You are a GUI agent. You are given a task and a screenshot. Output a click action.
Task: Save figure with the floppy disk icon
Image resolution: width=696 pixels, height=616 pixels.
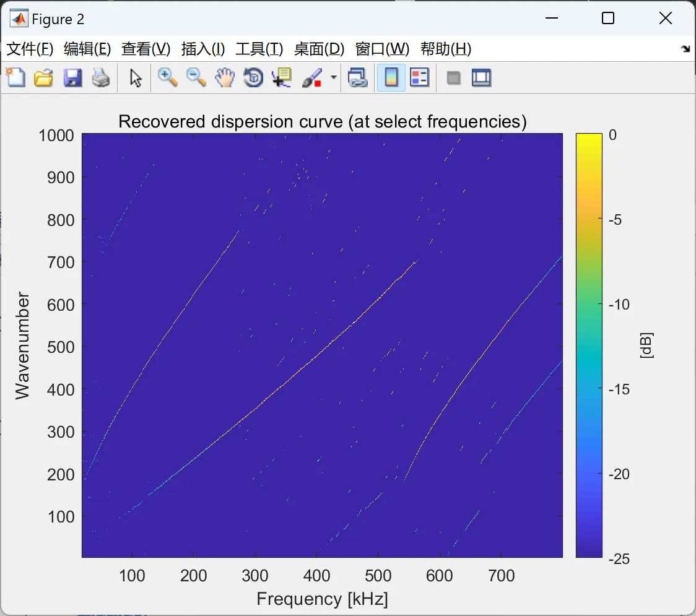pyautogui.click(x=72, y=77)
